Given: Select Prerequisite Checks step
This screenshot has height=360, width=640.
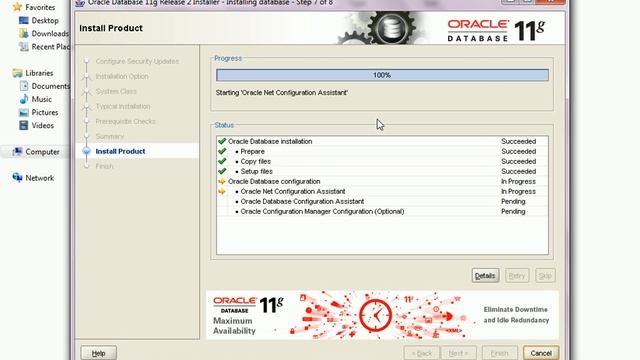Looking at the screenshot, I should (125, 122).
